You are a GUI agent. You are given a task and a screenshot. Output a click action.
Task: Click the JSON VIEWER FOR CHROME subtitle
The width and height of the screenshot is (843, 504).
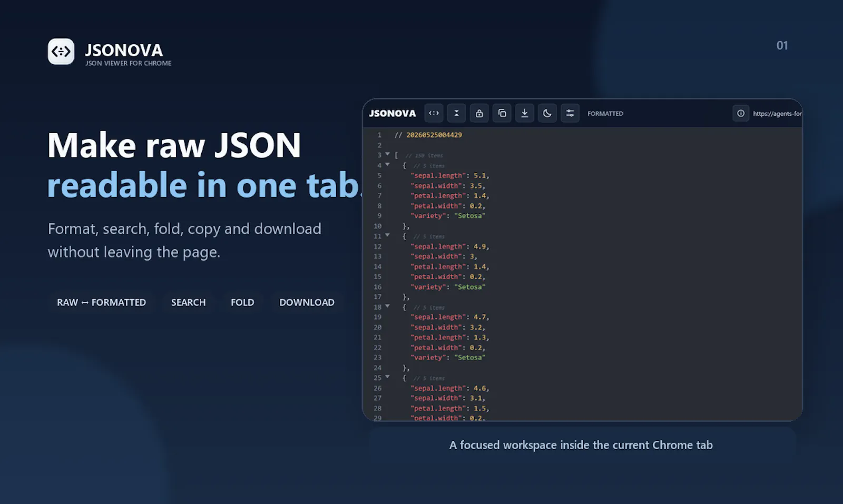(129, 63)
